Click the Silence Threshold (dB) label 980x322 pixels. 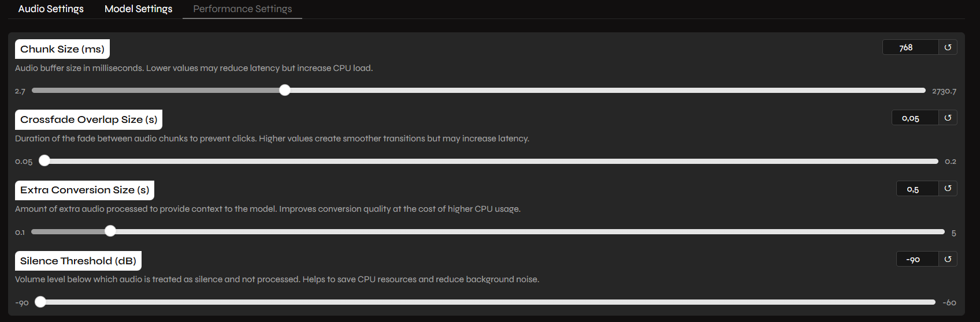pos(78,261)
